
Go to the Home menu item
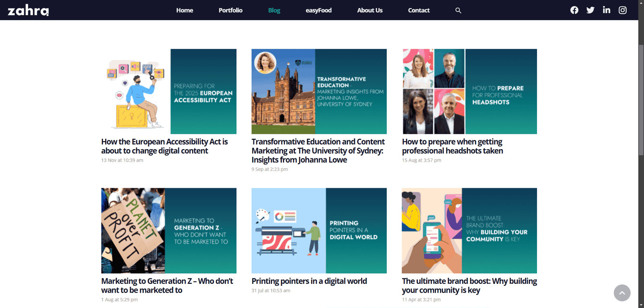pyautogui.click(x=185, y=10)
